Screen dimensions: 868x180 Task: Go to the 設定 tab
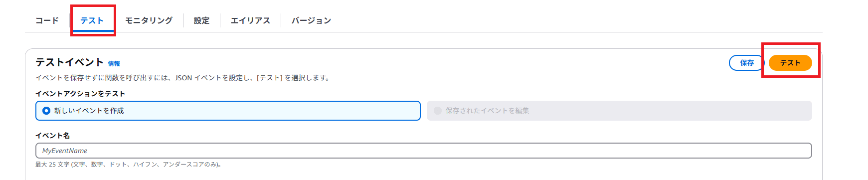201,20
